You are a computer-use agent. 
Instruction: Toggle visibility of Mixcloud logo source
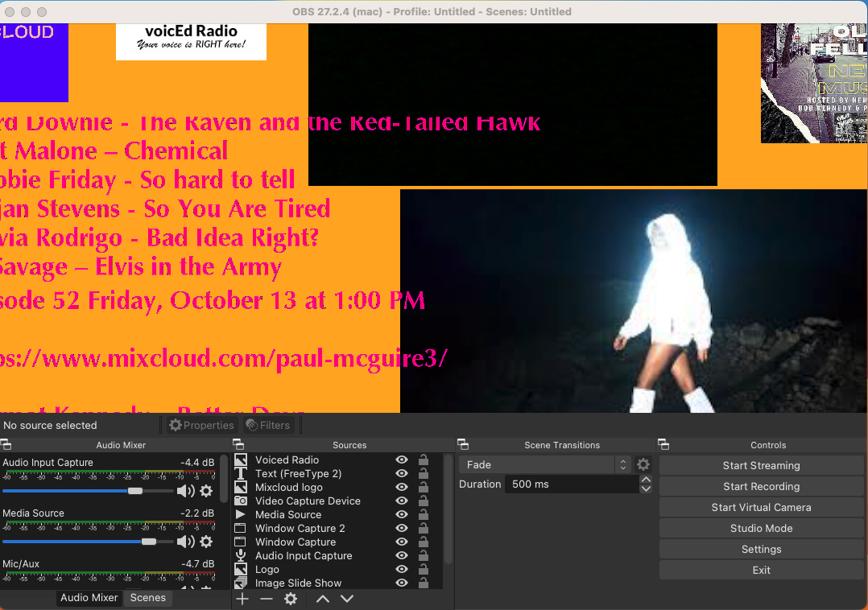[x=402, y=488]
